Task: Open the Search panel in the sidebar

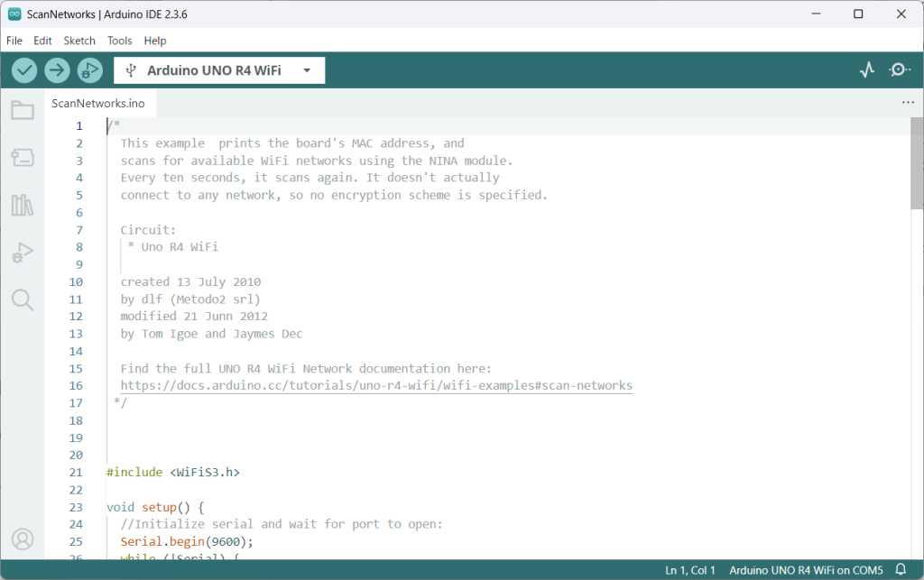Action: 23,299
